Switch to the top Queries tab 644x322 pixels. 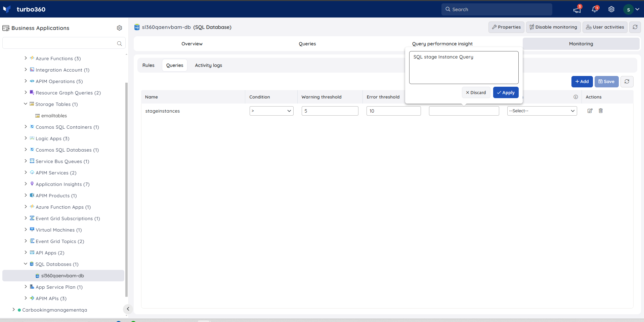[307, 44]
